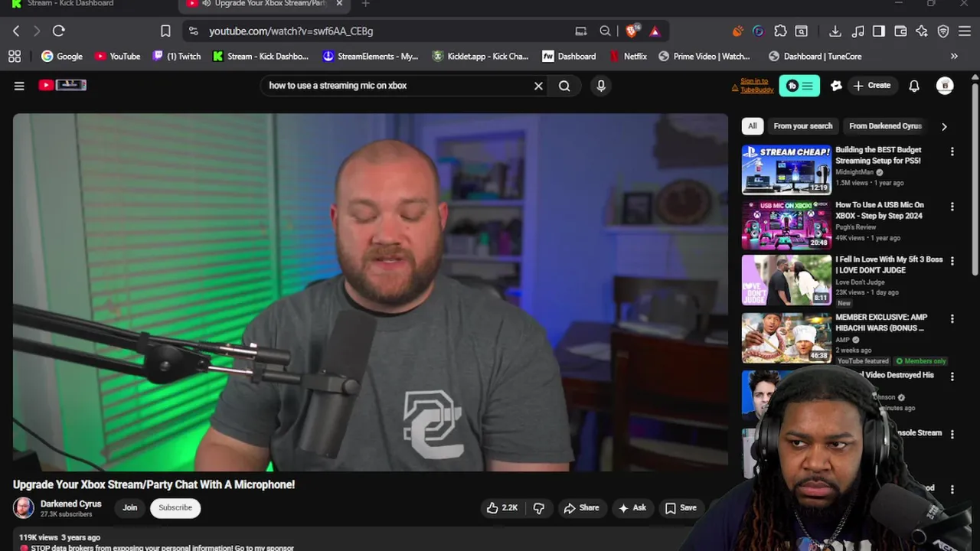Open the Kicklet.app bookmark

tap(480, 56)
